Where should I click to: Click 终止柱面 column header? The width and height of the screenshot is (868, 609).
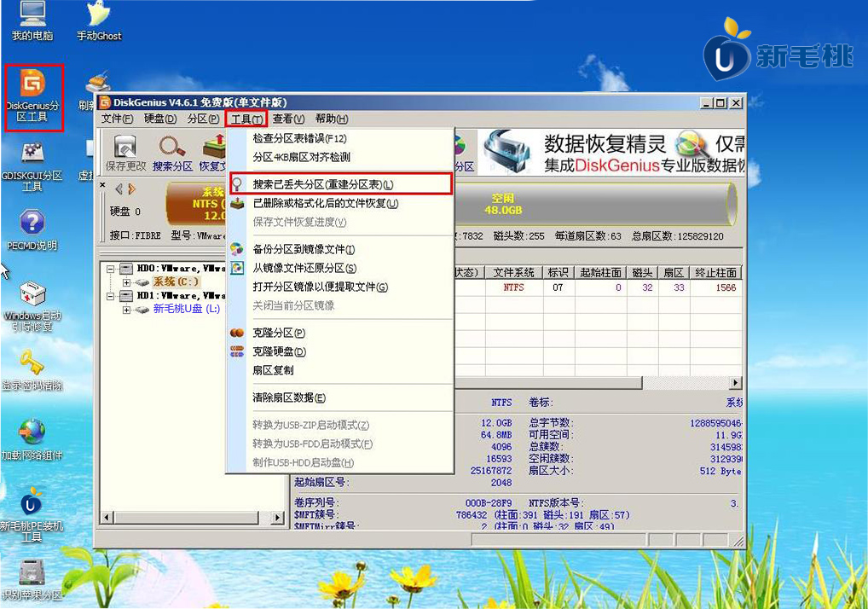(x=715, y=272)
